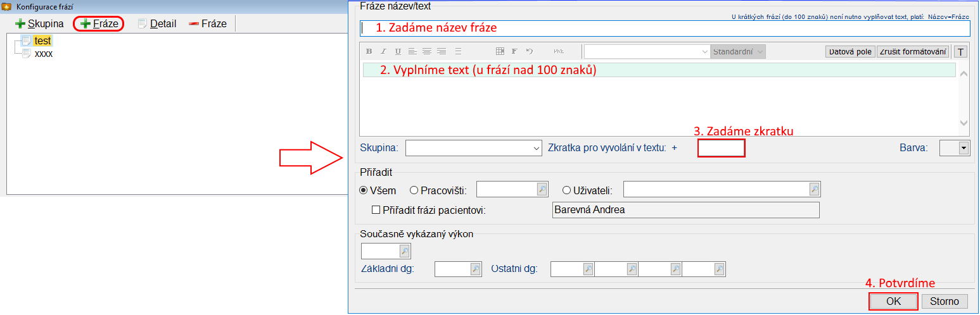The height and width of the screenshot is (315, 980).
Task: Open the Uživateli lookup magnifier
Action: pyautogui.click(x=815, y=189)
